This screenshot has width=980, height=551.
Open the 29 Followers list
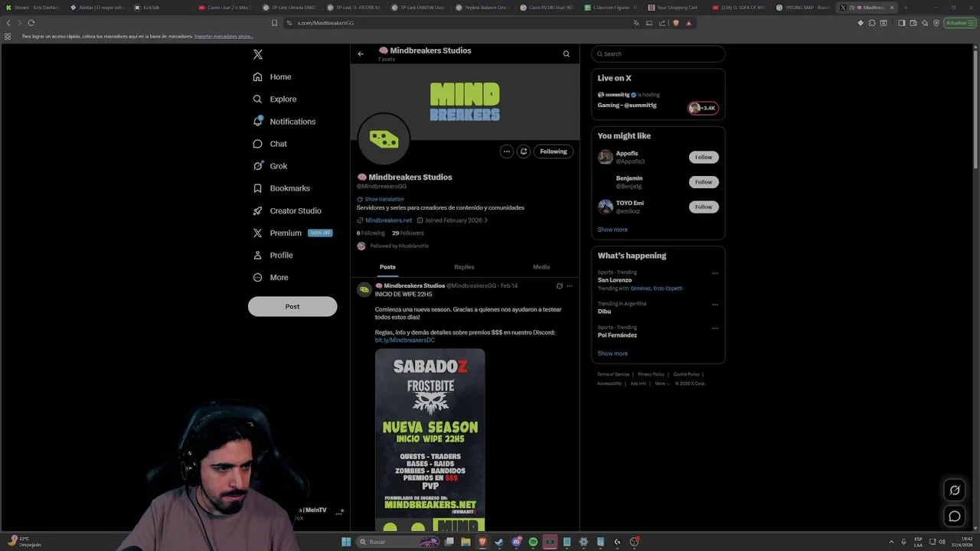pos(408,233)
